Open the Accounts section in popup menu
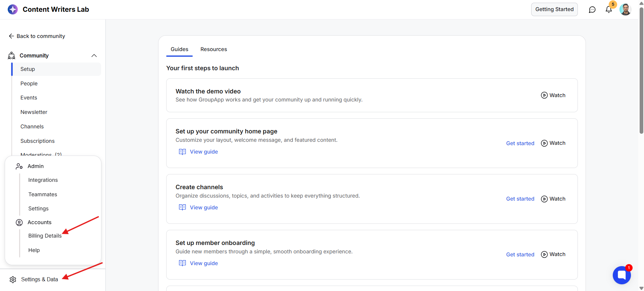This screenshot has width=644, height=291. click(x=39, y=222)
